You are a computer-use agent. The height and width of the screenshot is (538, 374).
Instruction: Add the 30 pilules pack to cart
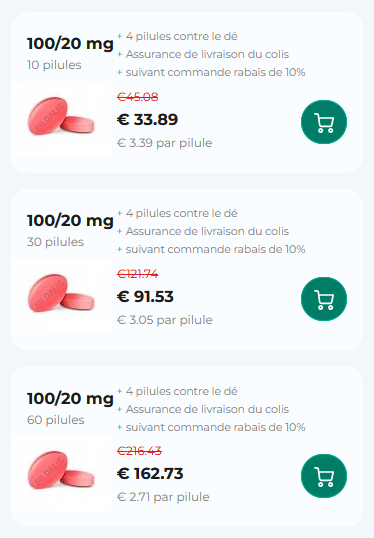(x=324, y=299)
